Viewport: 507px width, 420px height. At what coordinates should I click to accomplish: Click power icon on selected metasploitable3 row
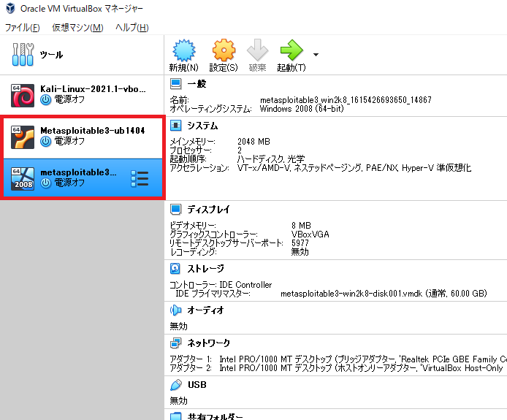45,183
